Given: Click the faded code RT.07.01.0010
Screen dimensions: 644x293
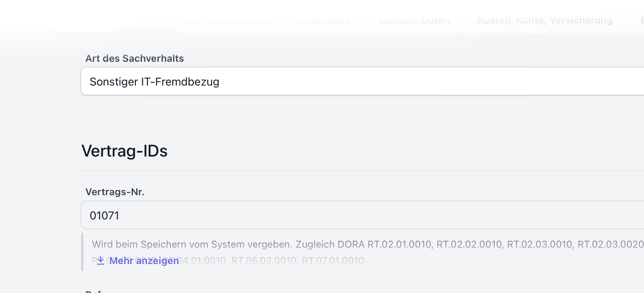Looking at the screenshot, I should click(x=333, y=261).
